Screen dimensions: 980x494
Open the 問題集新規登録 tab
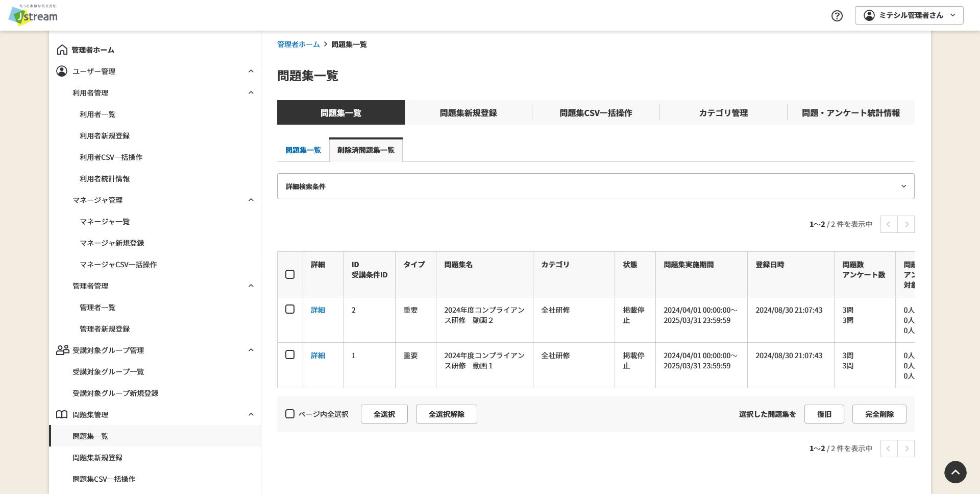point(468,112)
